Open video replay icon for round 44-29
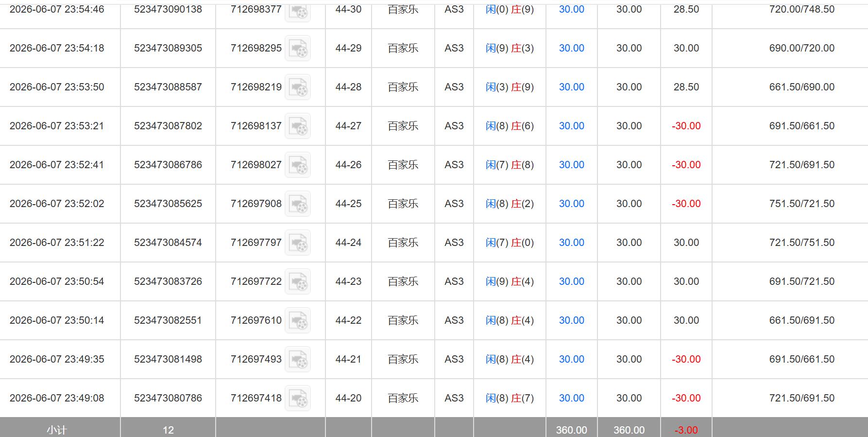 click(x=298, y=48)
